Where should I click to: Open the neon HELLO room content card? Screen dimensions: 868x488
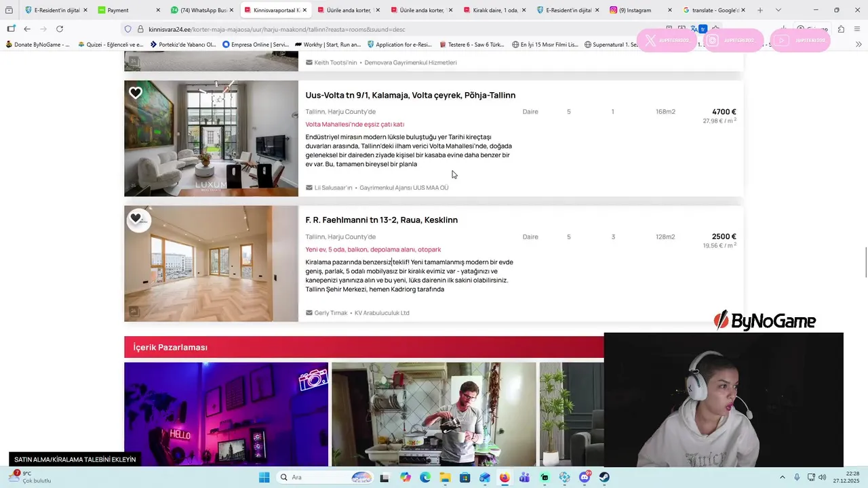tap(226, 414)
